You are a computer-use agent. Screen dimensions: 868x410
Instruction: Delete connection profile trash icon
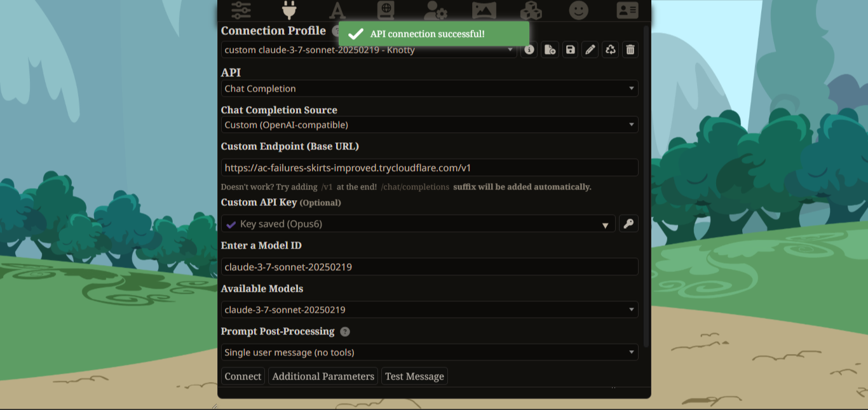click(630, 50)
